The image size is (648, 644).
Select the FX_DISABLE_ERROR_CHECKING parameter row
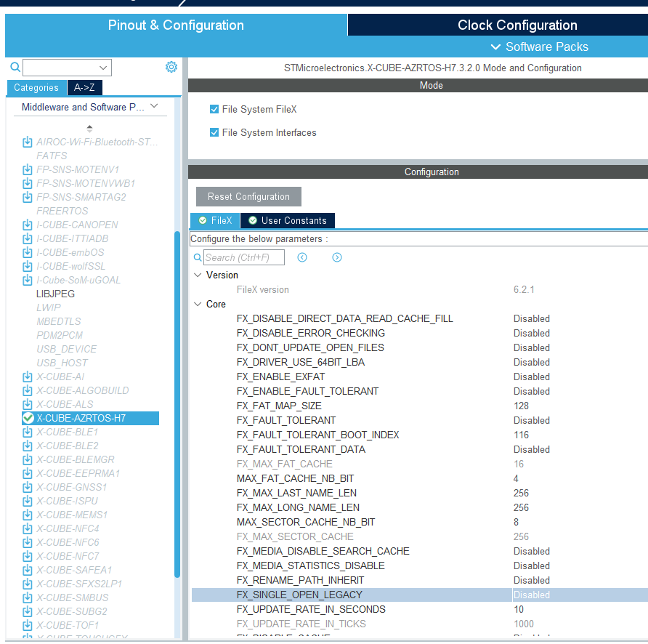tap(419, 333)
